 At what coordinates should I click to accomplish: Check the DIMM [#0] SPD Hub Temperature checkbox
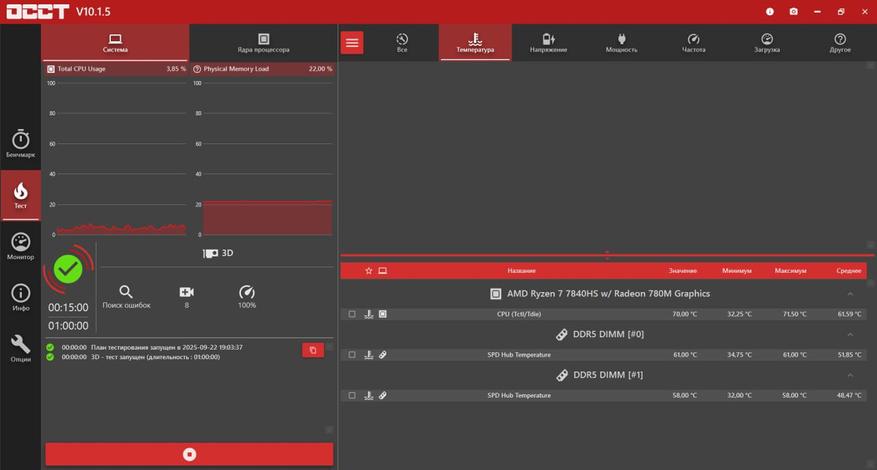tap(352, 354)
